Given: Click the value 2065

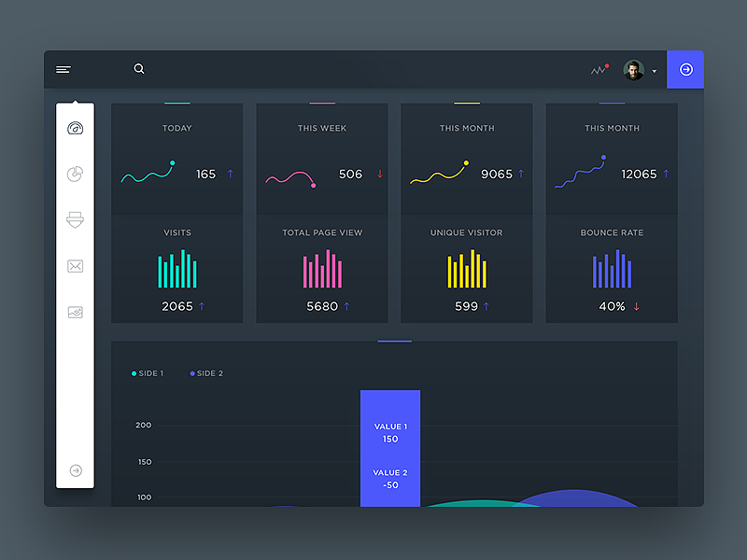Looking at the screenshot, I should pyautogui.click(x=177, y=306).
